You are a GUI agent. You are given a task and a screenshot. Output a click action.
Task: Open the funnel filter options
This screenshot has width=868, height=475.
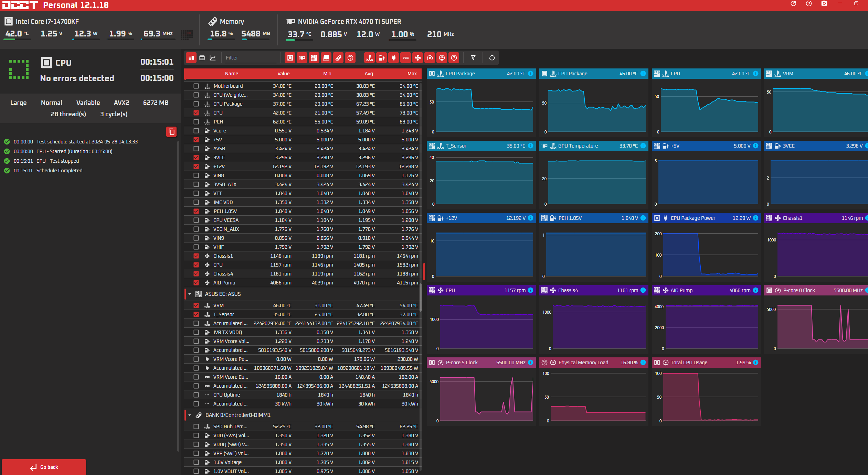pos(473,58)
